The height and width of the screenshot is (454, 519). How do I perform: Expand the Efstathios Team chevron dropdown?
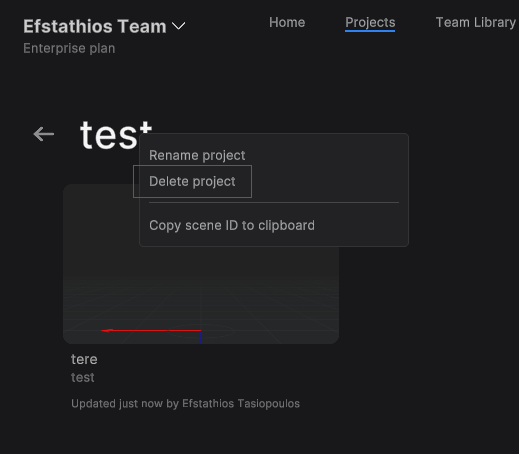[x=178, y=26]
